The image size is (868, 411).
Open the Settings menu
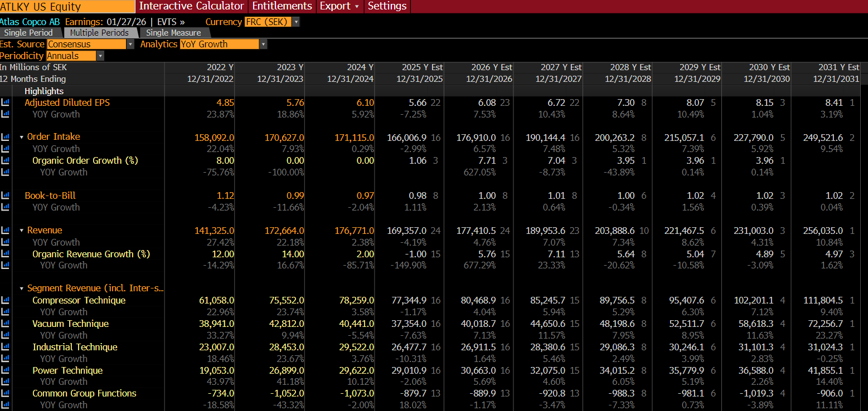point(386,6)
